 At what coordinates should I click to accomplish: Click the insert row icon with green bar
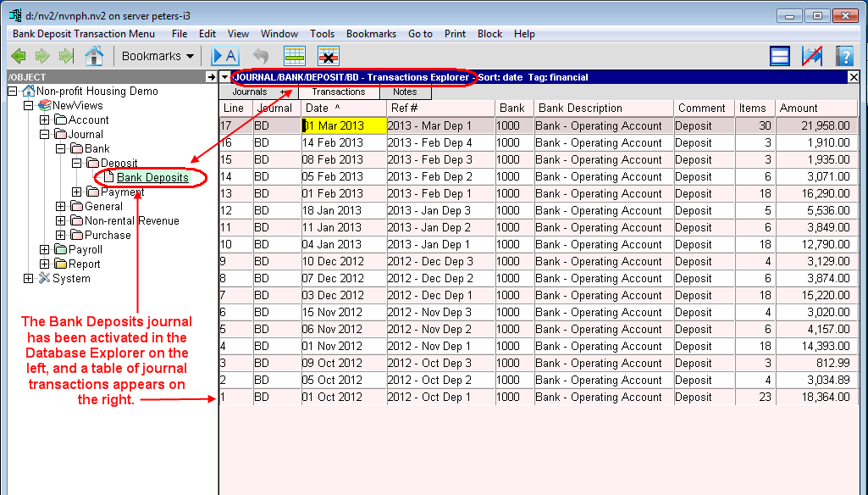pyautogui.click(x=294, y=57)
